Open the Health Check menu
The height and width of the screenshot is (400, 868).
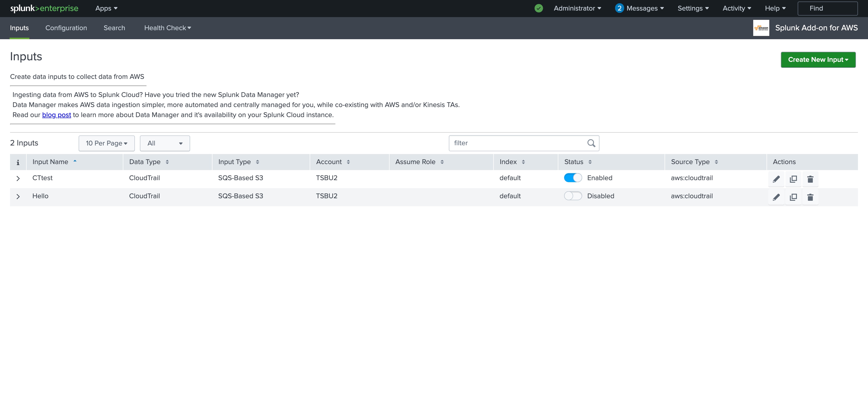point(168,28)
